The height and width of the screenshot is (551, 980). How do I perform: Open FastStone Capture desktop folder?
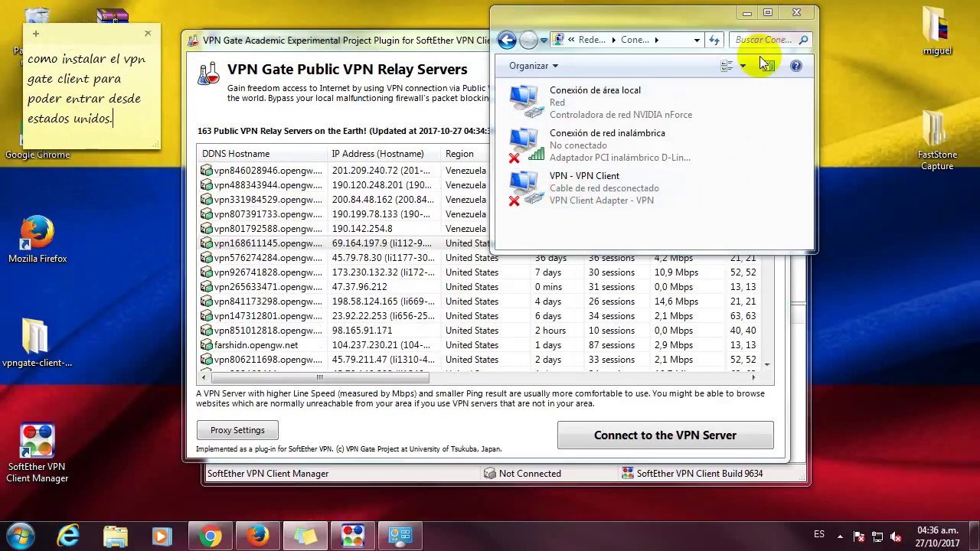point(937,140)
